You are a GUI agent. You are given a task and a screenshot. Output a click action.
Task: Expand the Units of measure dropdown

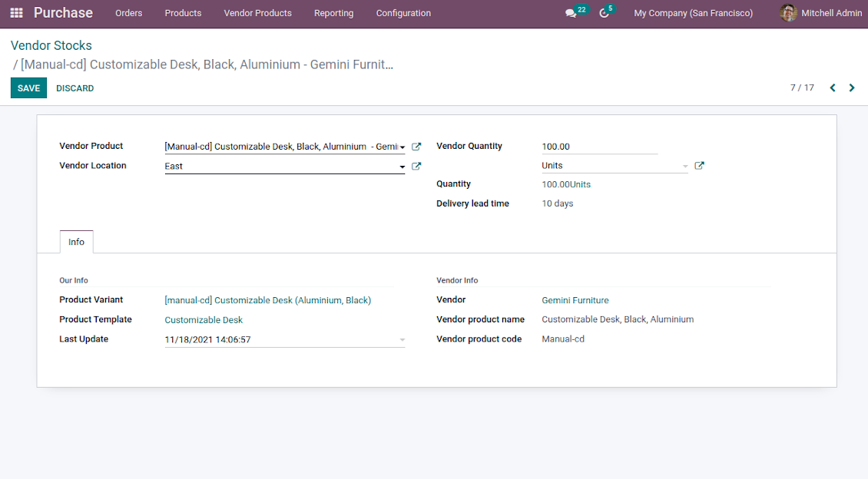point(685,167)
